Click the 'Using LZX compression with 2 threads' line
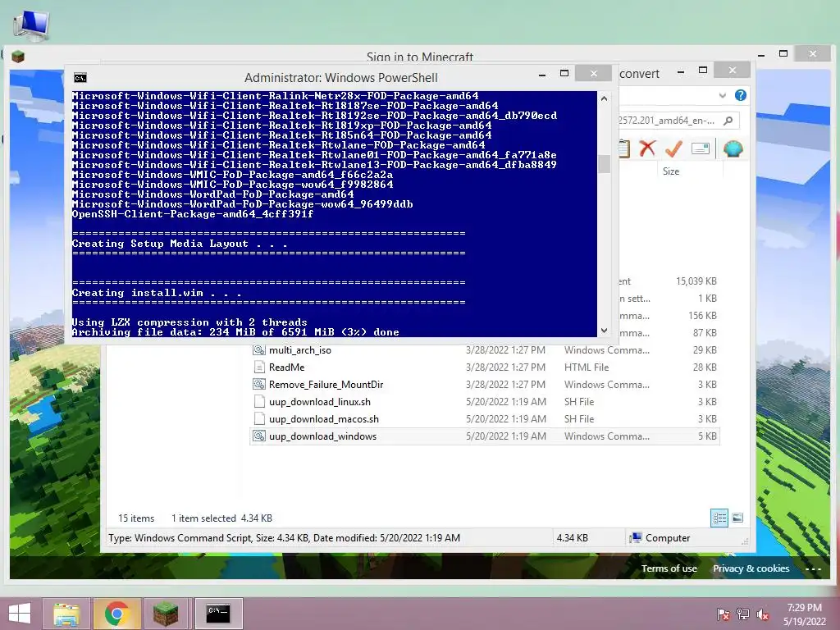The height and width of the screenshot is (630, 840). pos(189,322)
